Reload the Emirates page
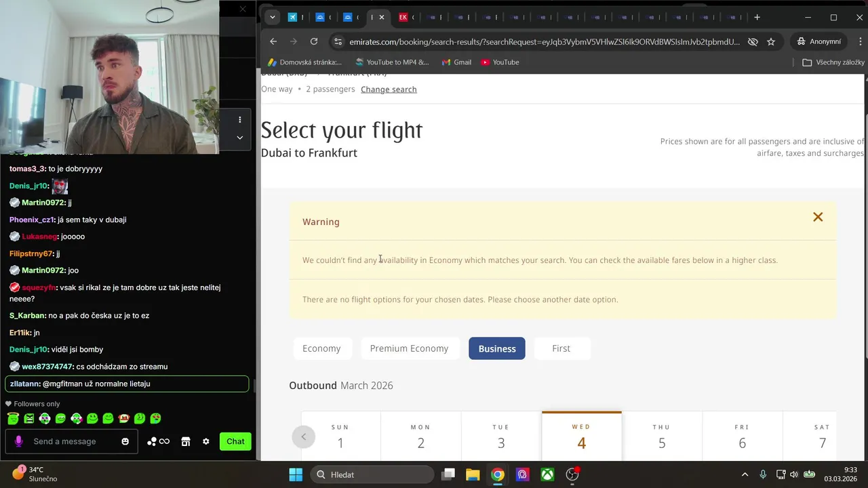The height and width of the screenshot is (488, 868). [314, 41]
